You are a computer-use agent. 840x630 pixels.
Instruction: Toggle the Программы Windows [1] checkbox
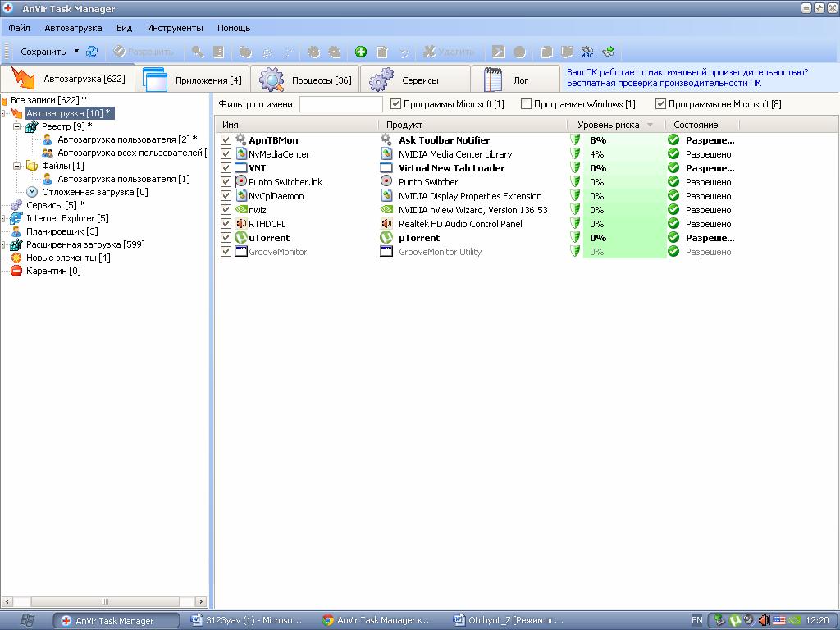click(526, 104)
